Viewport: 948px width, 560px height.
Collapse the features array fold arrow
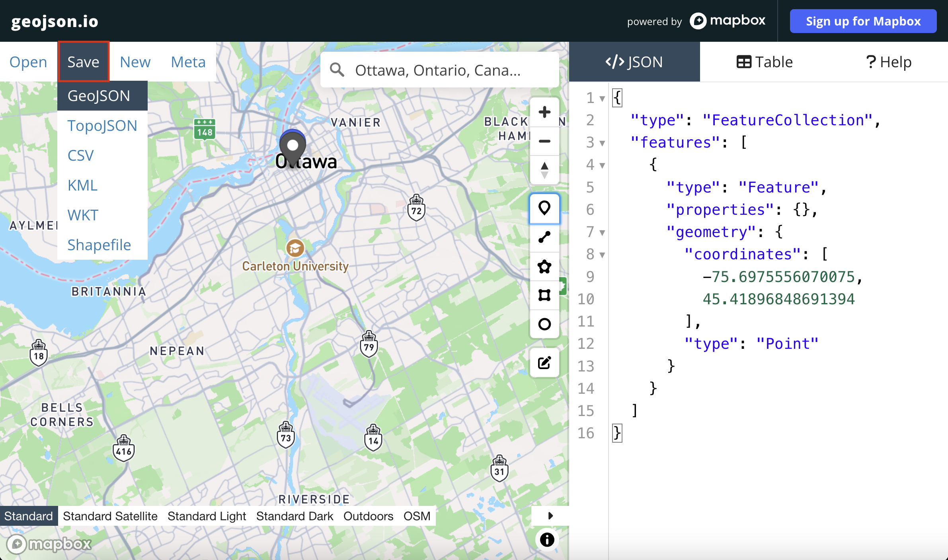click(x=602, y=143)
